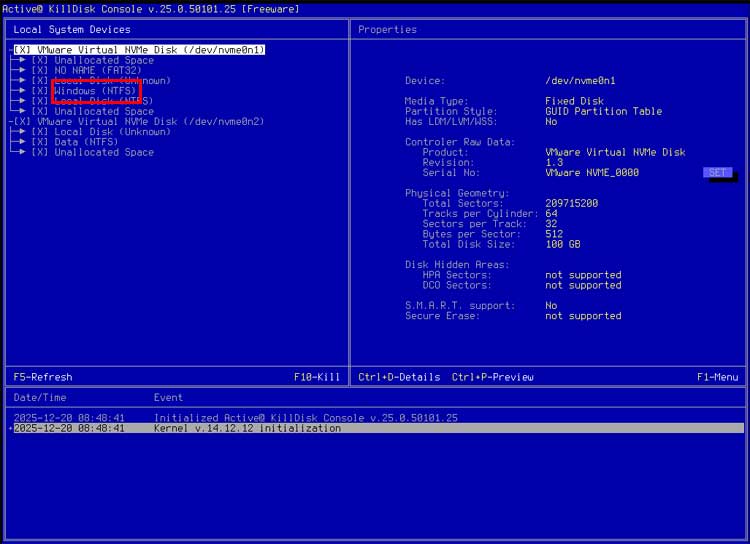Image resolution: width=750 pixels, height=544 pixels.
Task: Click the DCO Sectors label
Action: pyautogui.click(x=457, y=285)
